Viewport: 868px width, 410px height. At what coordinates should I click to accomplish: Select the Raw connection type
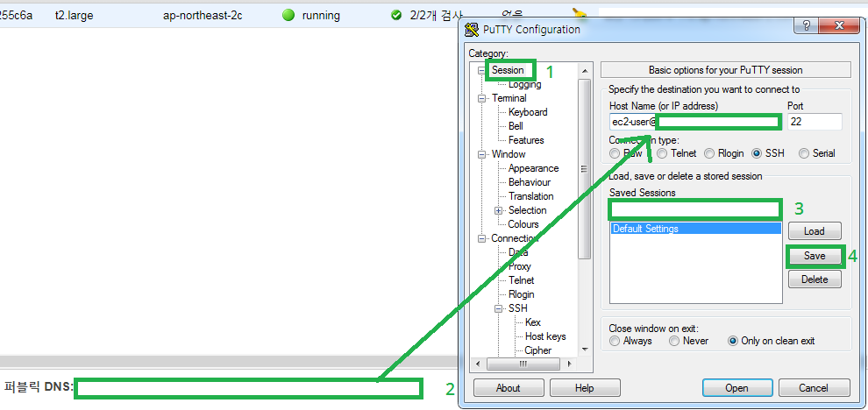pyautogui.click(x=615, y=153)
